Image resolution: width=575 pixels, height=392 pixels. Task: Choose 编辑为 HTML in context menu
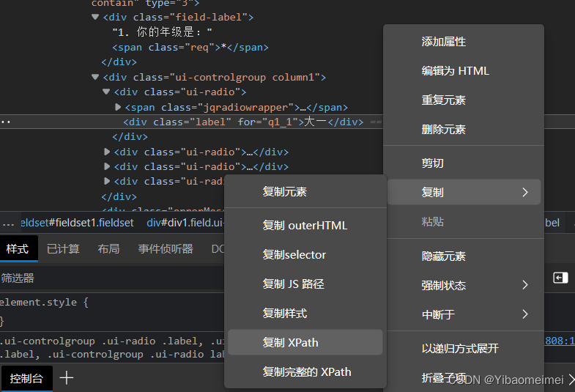click(x=464, y=71)
